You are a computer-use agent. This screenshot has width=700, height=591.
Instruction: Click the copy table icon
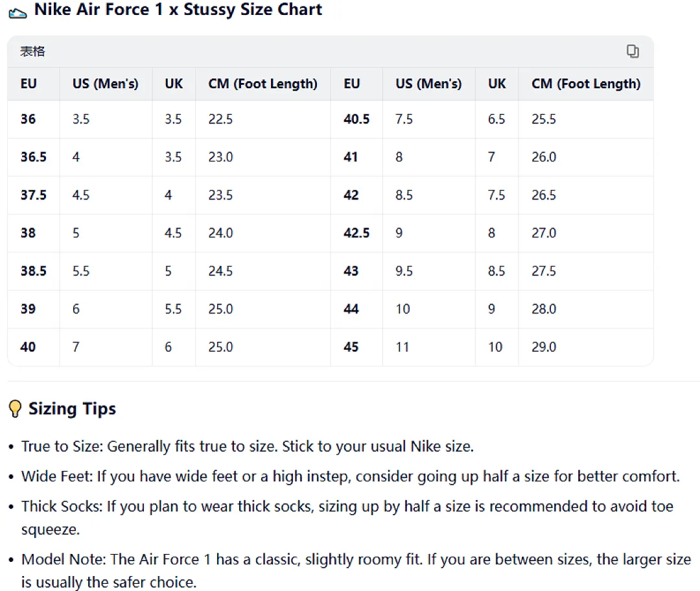(632, 51)
